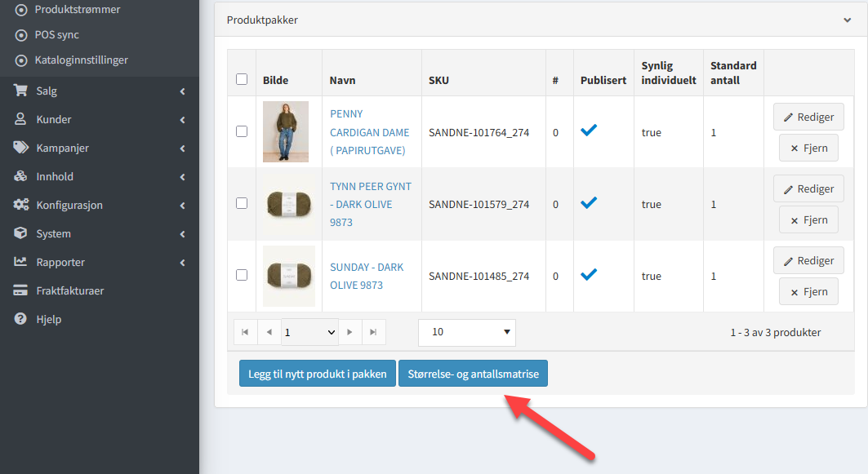This screenshot has height=474, width=868.
Task: Click the Penny Cardigan product thumbnail
Action: pos(286,131)
